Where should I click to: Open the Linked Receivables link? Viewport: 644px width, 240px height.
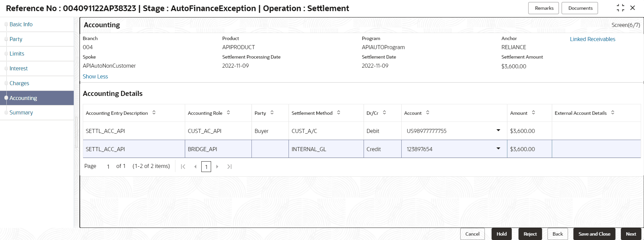pyautogui.click(x=592, y=39)
